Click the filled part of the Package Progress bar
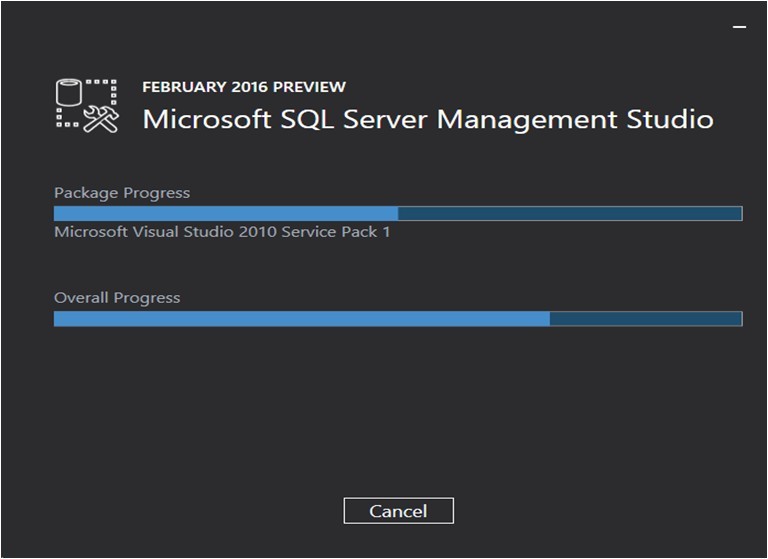The width and height of the screenshot is (768, 559). [x=226, y=213]
